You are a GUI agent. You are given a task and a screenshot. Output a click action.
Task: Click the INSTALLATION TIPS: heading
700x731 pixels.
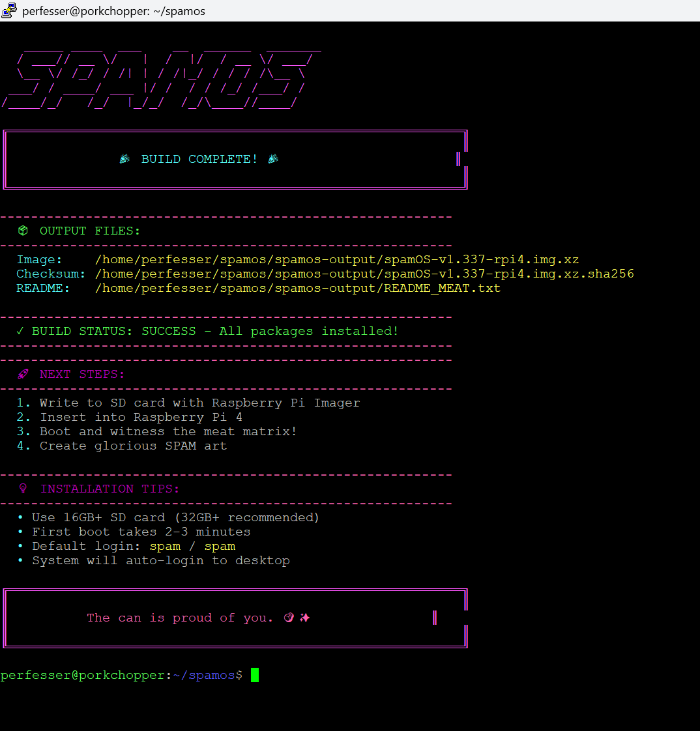(x=109, y=489)
